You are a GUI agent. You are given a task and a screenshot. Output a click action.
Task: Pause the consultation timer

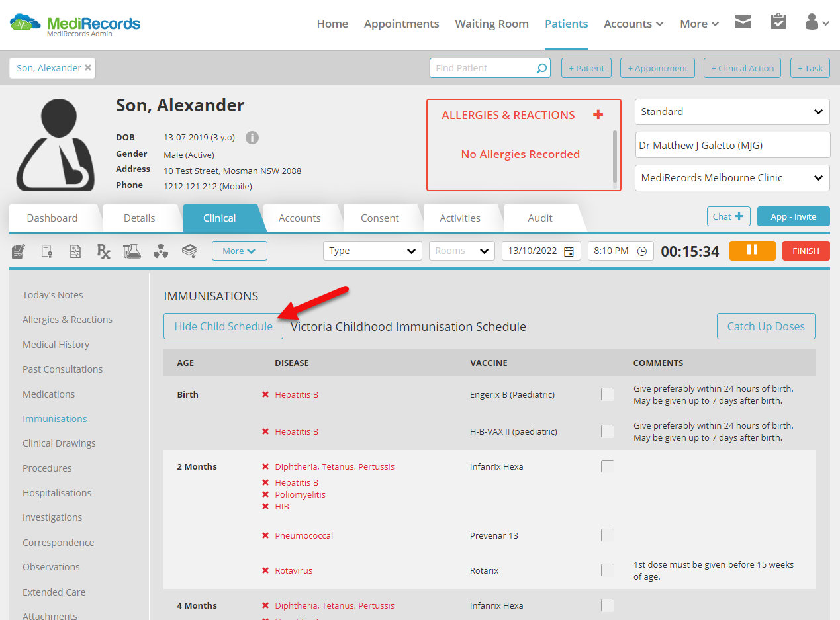753,251
